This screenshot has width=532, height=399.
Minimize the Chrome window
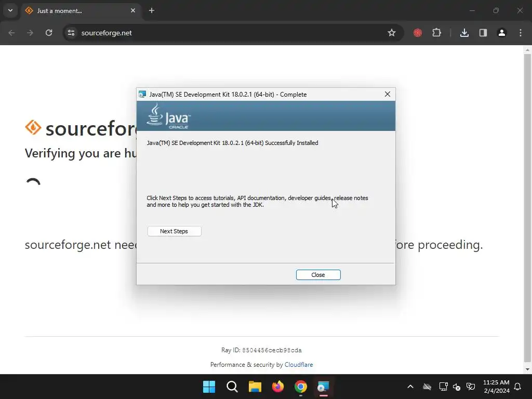pos(472,10)
